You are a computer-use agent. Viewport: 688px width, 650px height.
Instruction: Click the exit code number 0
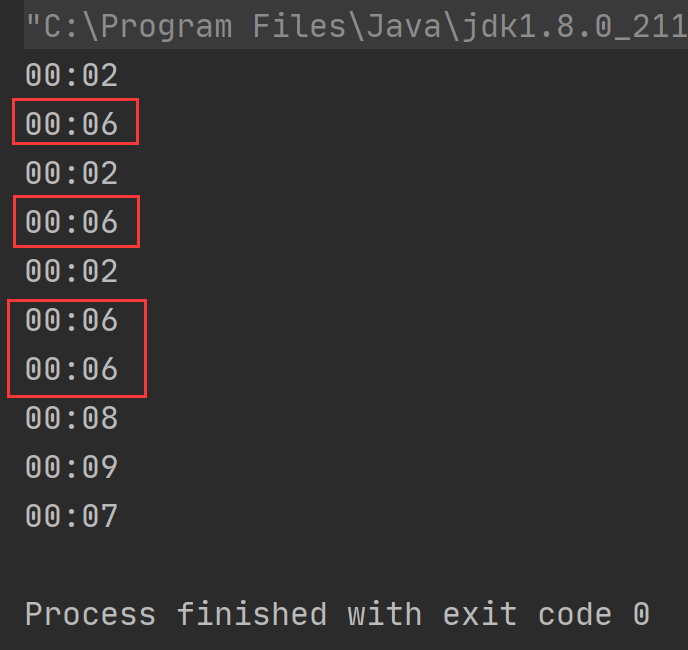pyautogui.click(x=641, y=614)
